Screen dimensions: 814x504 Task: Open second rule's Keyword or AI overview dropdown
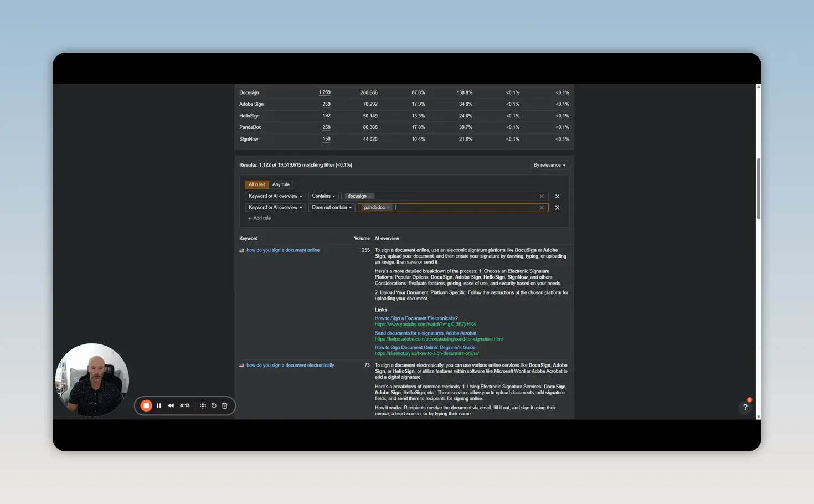pyautogui.click(x=275, y=208)
